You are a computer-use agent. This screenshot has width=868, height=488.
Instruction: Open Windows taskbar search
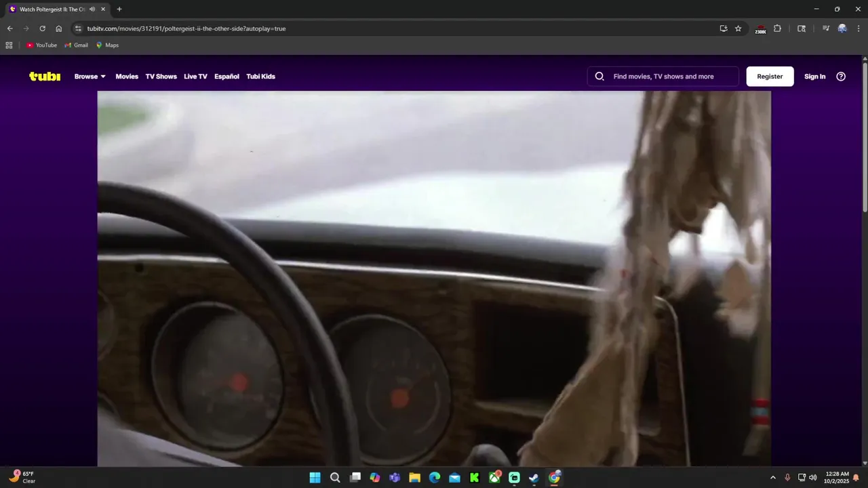tap(335, 478)
